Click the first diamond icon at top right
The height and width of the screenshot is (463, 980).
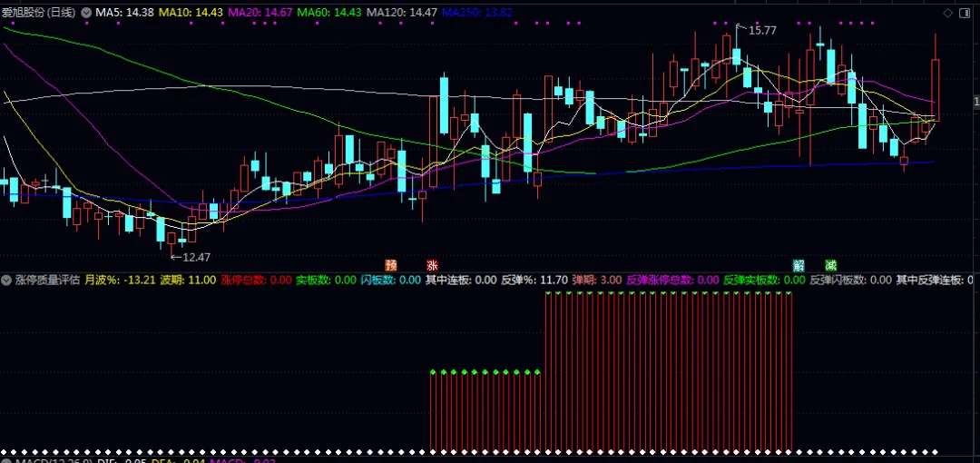point(948,13)
